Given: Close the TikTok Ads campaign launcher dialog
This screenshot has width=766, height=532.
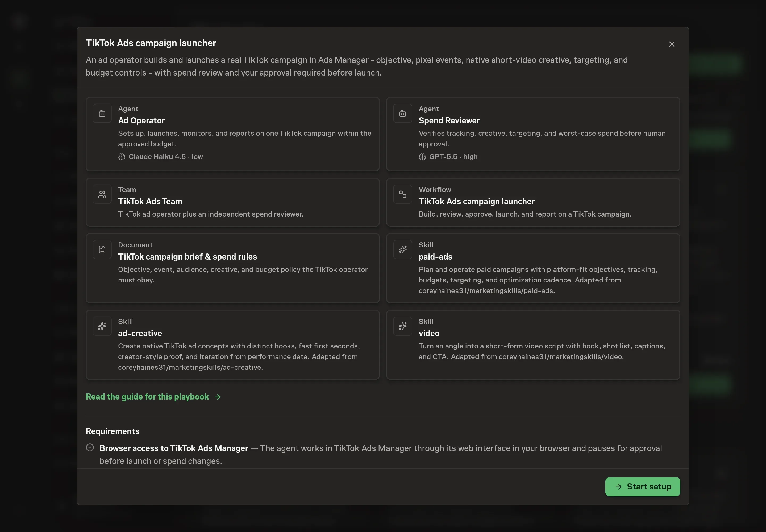Looking at the screenshot, I should coord(672,44).
